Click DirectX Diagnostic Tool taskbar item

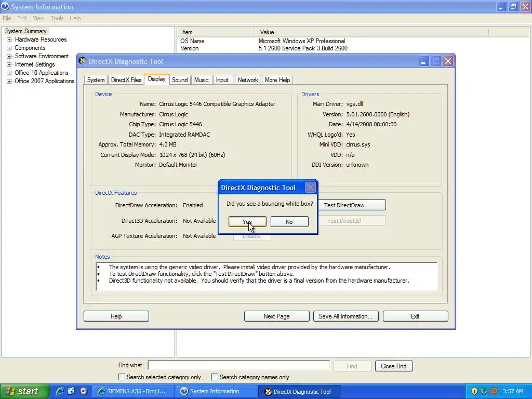click(x=300, y=392)
